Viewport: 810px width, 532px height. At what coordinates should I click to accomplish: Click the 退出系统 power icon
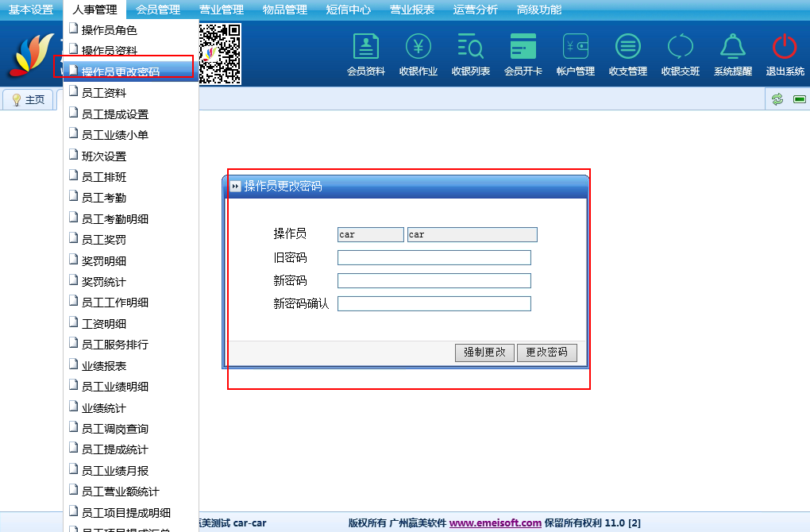pos(785,48)
